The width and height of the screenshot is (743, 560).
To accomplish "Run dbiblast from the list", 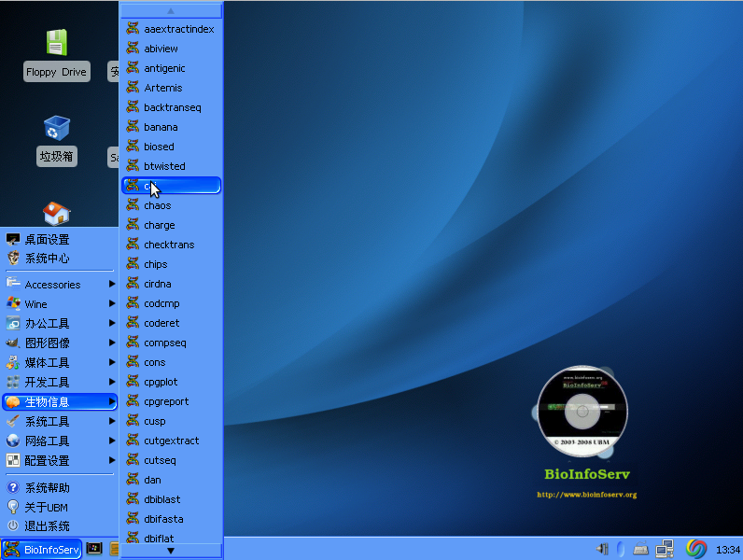I will [x=171, y=499].
